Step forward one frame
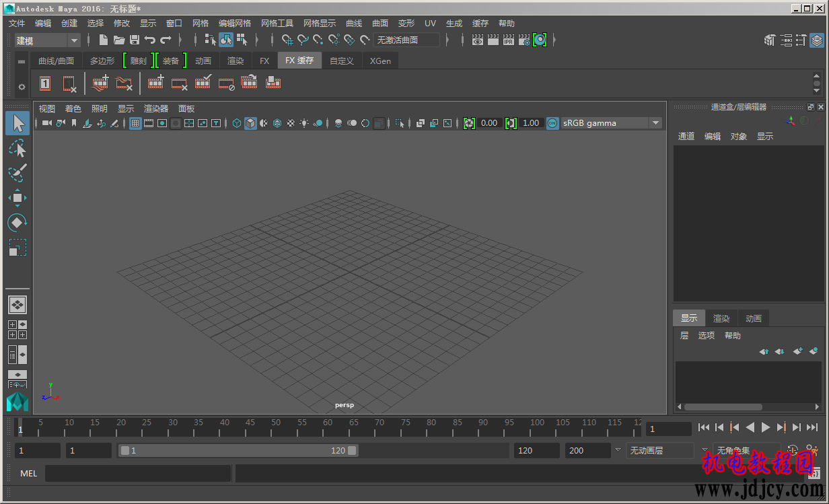The height and width of the screenshot is (504, 829). pyautogui.click(x=797, y=427)
